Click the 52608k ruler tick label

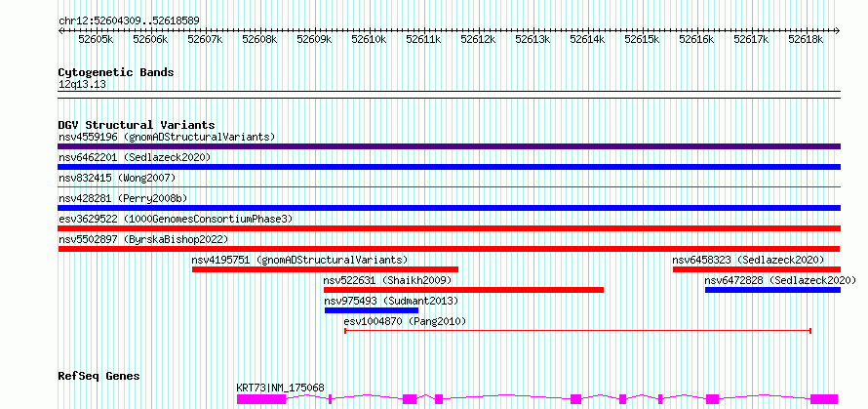click(259, 39)
